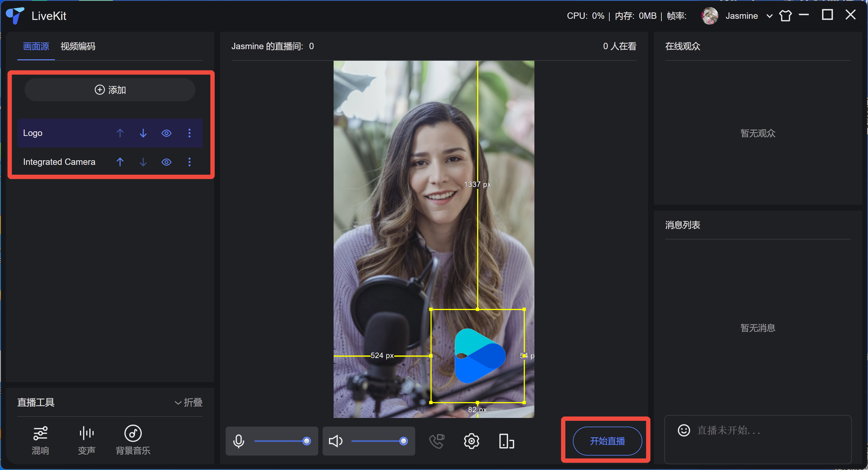The image size is (868, 470).
Task: Click the microphone icon to mute
Action: click(239, 441)
